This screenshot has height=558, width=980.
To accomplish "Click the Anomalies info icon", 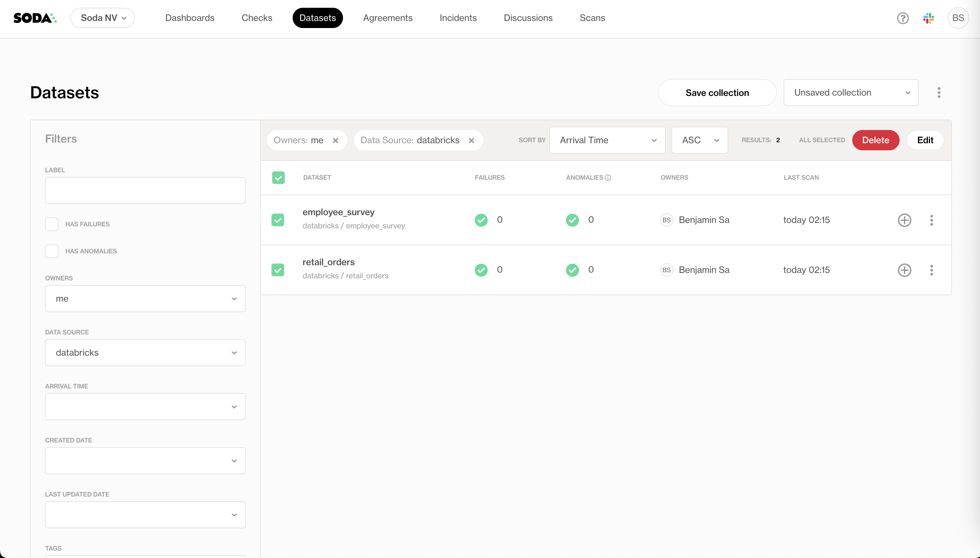I will coord(608,177).
